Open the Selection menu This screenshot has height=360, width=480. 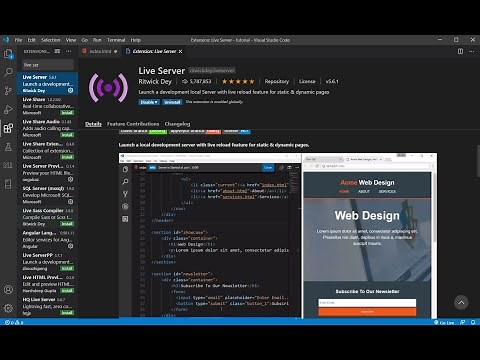coord(51,40)
